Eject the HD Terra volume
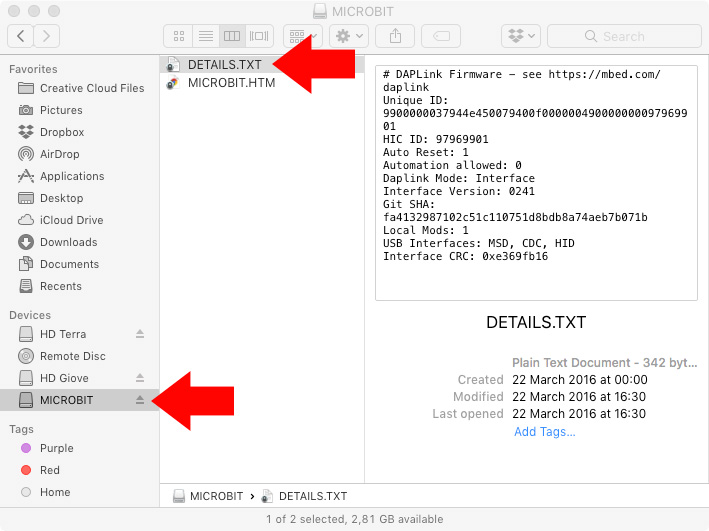The height and width of the screenshot is (531, 709). [140, 334]
